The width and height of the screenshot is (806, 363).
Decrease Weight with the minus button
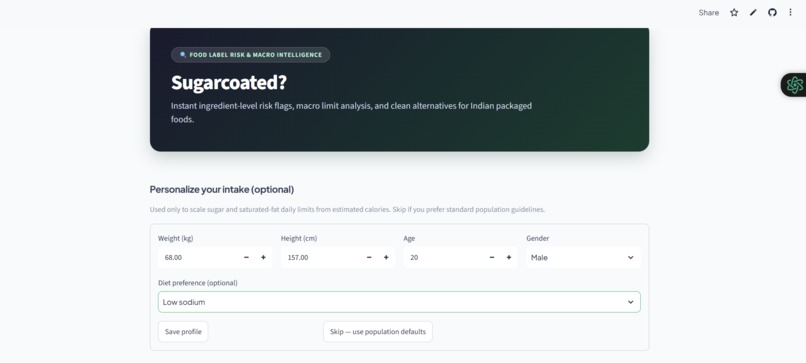[x=246, y=257]
